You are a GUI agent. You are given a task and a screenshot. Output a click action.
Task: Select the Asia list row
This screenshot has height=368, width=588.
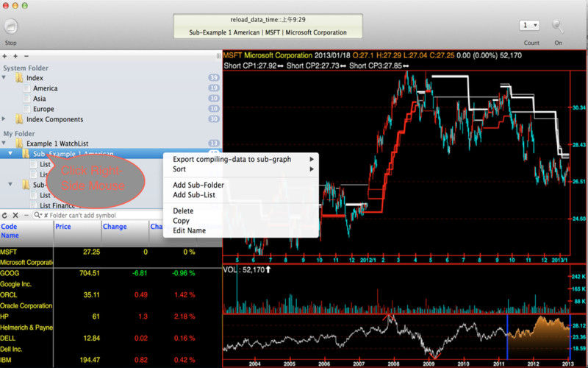tap(111, 99)
